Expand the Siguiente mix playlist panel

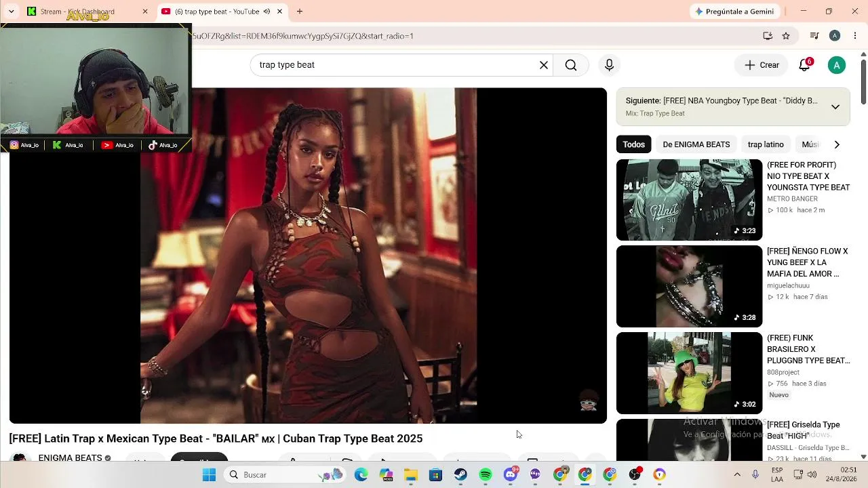[835, 107]
